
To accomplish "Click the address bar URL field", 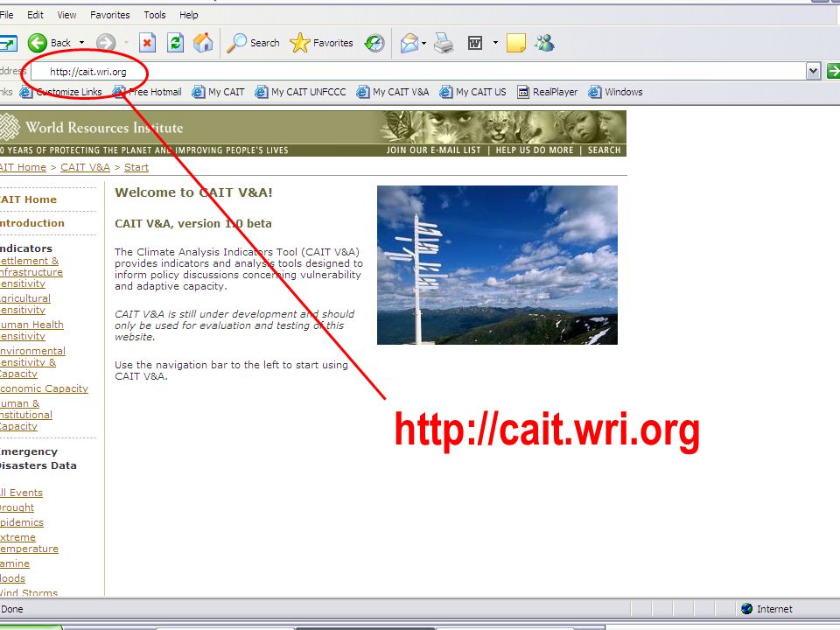I will pyautogui.click(x=418, y=71).
